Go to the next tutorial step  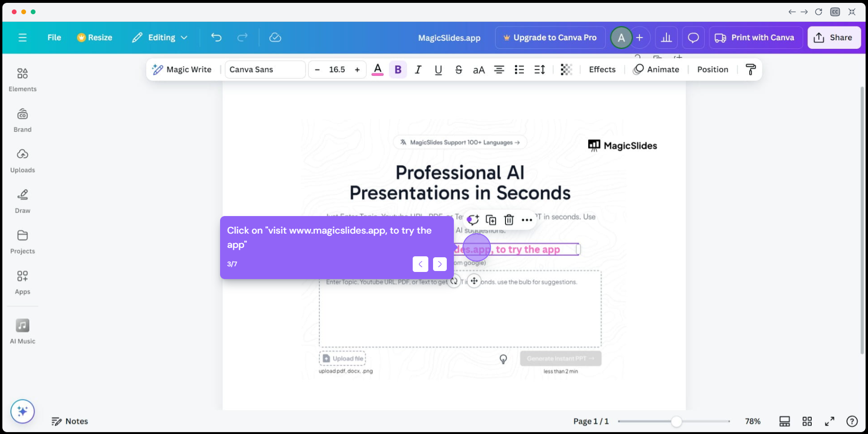[x=440, y=264]
